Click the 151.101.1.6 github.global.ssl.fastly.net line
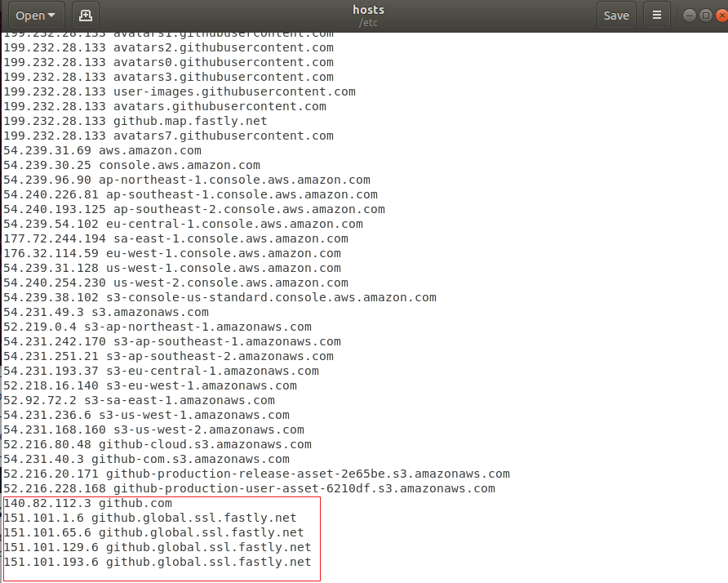728x583 pixels. 150,518
